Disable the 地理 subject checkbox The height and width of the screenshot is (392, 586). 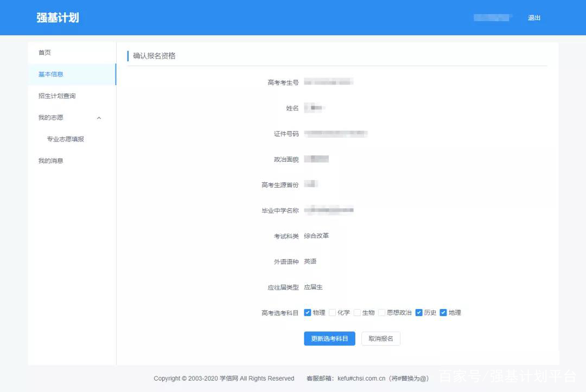[443, 312]
